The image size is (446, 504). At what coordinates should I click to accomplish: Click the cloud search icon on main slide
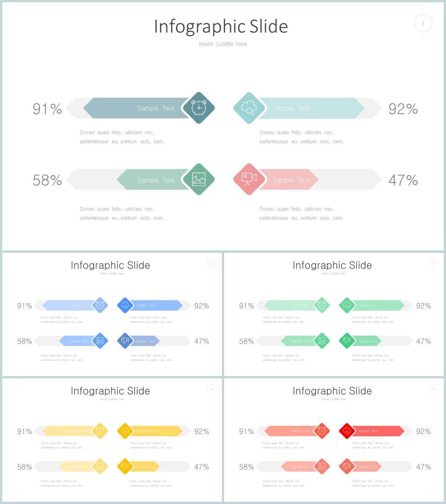(249, 108)
